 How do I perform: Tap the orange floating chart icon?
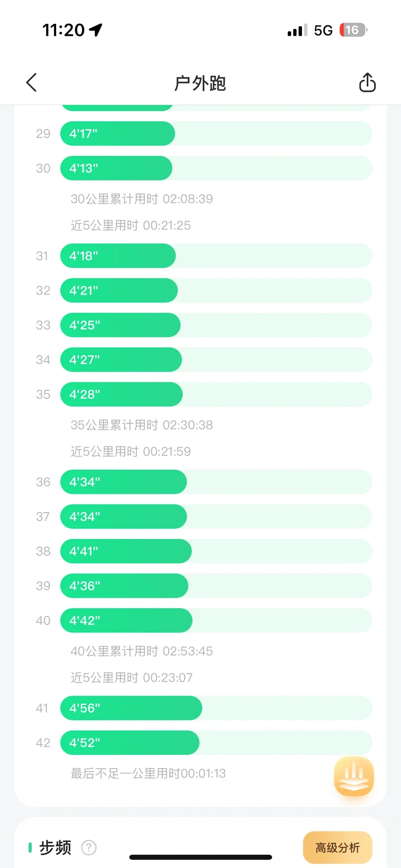[354, 776]
